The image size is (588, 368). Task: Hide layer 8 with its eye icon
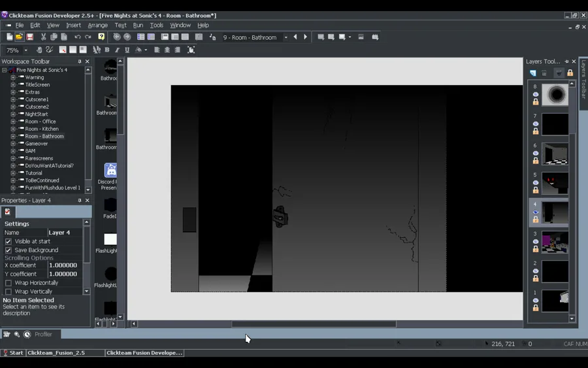[x=536, y=94]
